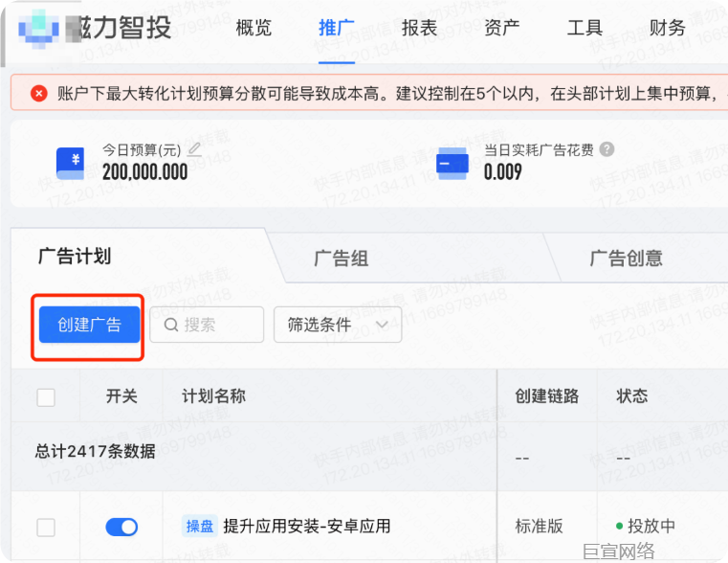Click the 状态 column header

tap(632, 396)
